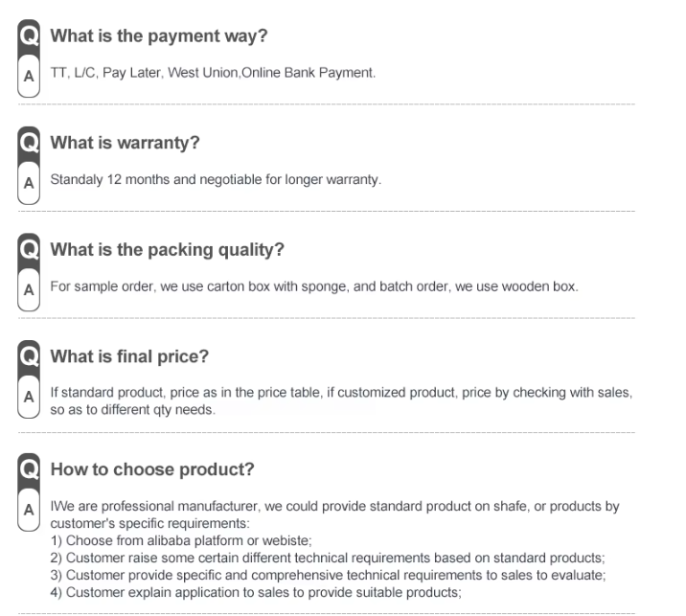Click the heading 'What is the payment way?'
Viewport: 686px width, 616px height.
(x=158, y=37)
